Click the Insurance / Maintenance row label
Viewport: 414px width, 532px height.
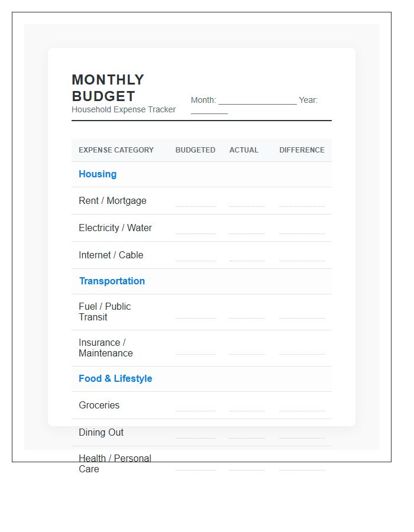point(105,348)
